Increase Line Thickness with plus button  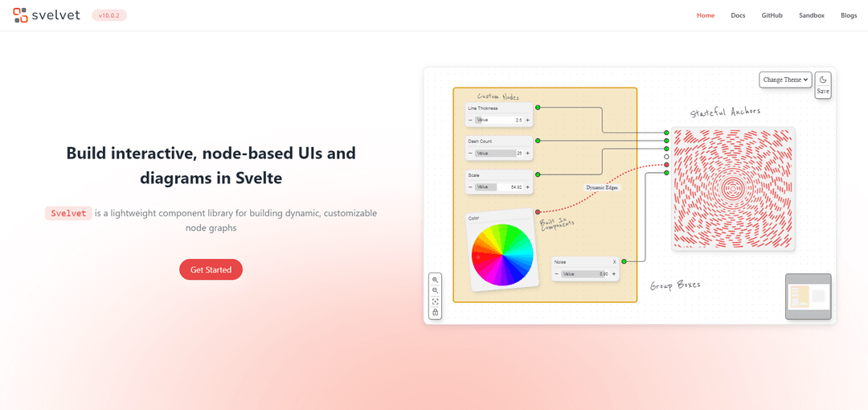pos(527,120)
